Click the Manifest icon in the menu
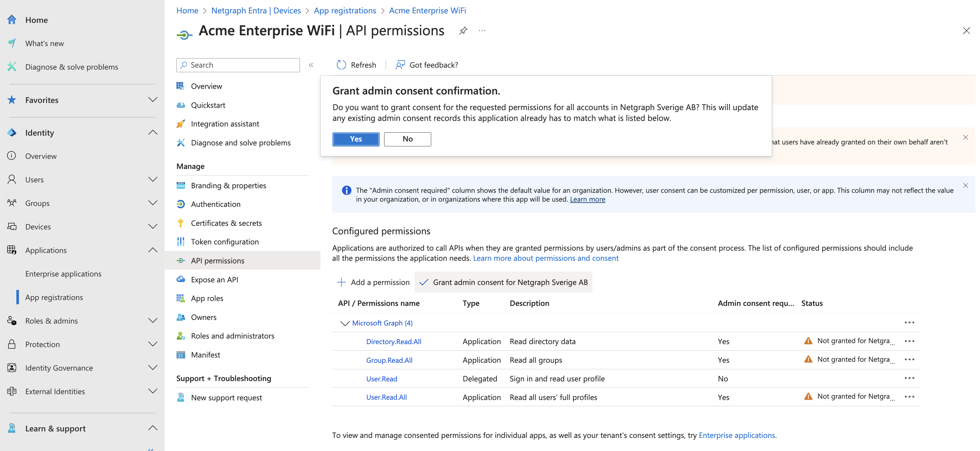The width and height of the screenshot is (980, 451). pyautogui.click(x=181, y=355)
